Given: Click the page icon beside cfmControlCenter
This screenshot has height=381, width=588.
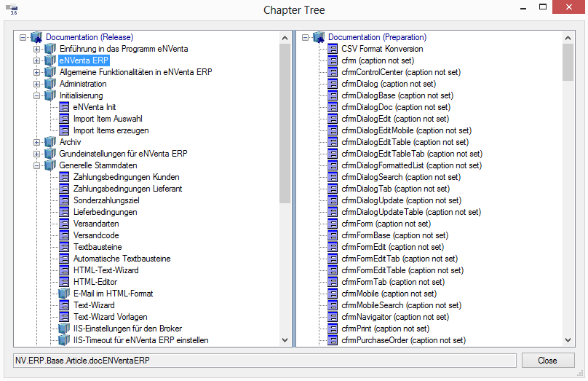Looking at the screenshot, I should click(x=333, y=72).
